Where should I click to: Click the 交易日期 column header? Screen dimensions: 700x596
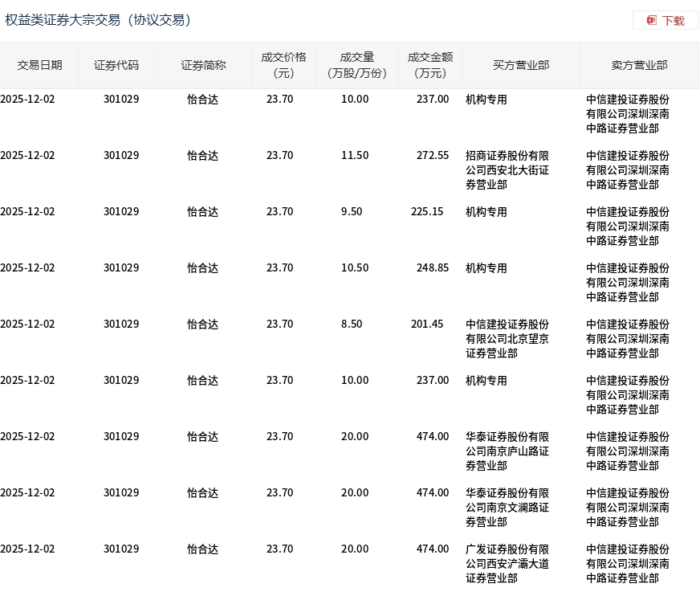pyautogui.click(x=39, y=65)
